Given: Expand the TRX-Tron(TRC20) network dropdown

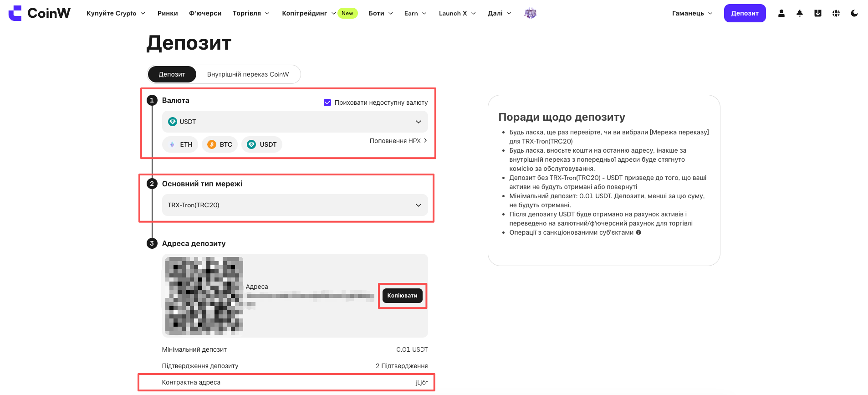Looking at the screenshot, I should click(x=295, y=205).
